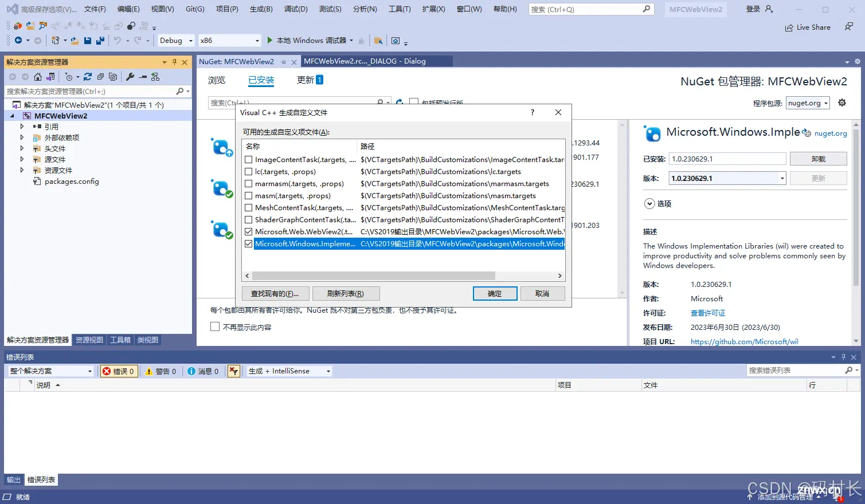Open the 整个解决方案 scope dropdown in error list
Screen dimensions: 865x504
50,371
